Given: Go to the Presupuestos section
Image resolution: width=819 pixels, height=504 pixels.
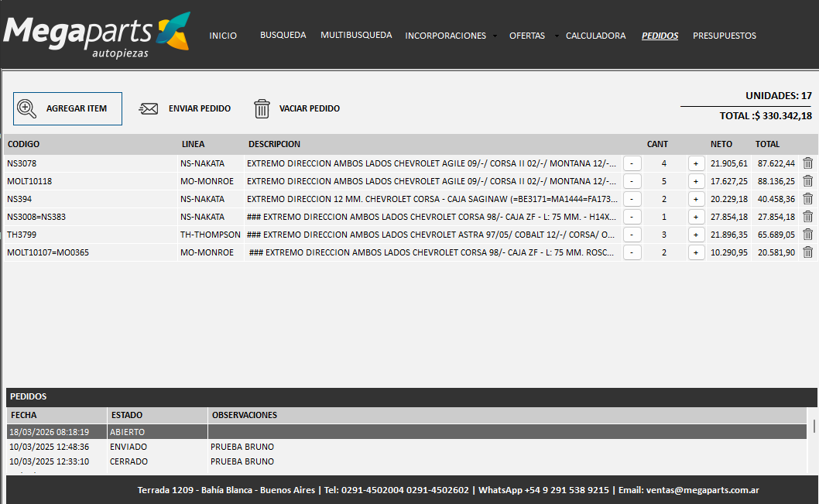Looking at the screenshot, I should click(724, 36).
